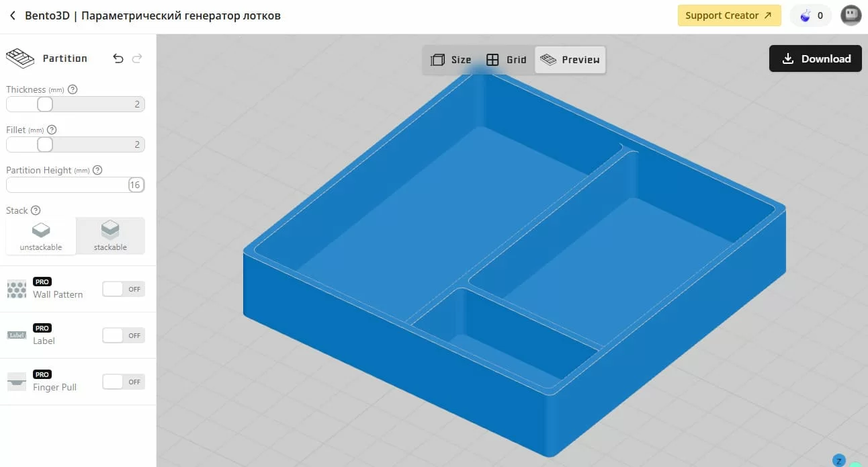Go back using the header arrow
Image resolution: width=868 pixels, height=467 pixels.
[12, 15]
